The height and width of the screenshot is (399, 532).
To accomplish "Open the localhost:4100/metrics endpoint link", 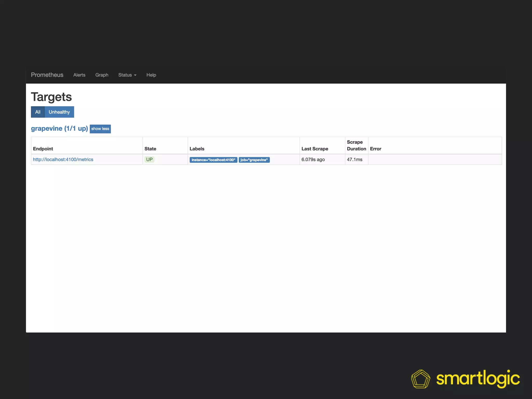I will click(63, 159).
